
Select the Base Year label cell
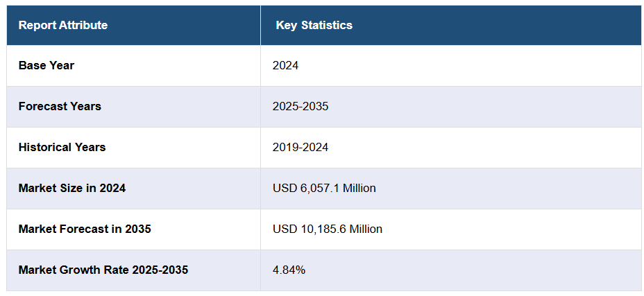pos(46,66)
